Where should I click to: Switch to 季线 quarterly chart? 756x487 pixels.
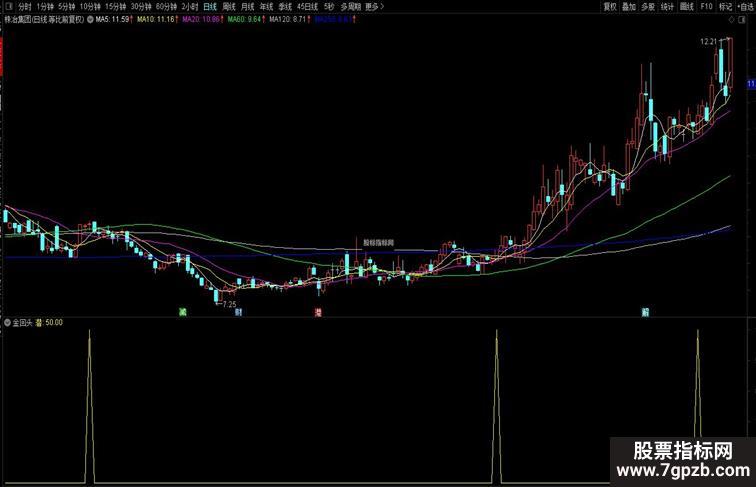pos(285,7)
